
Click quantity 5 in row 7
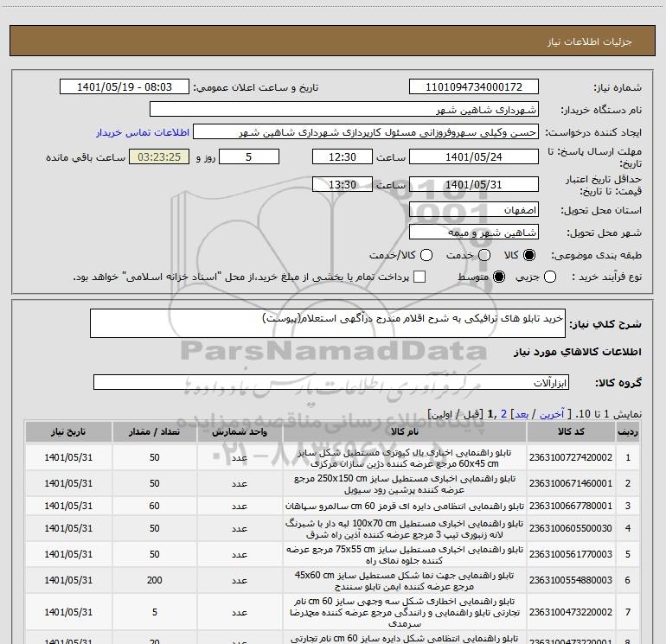(x=154, y=613)
